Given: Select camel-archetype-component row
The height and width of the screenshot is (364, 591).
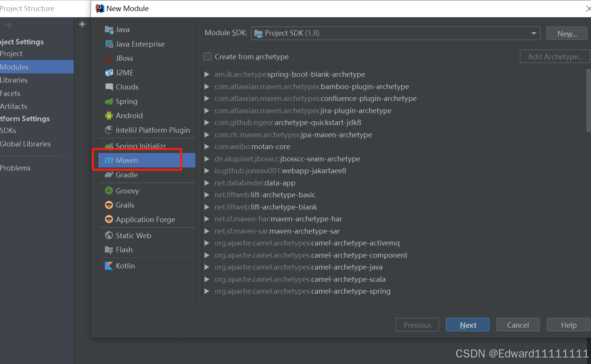Looking at the screenshot, I should tap(394, 255).
